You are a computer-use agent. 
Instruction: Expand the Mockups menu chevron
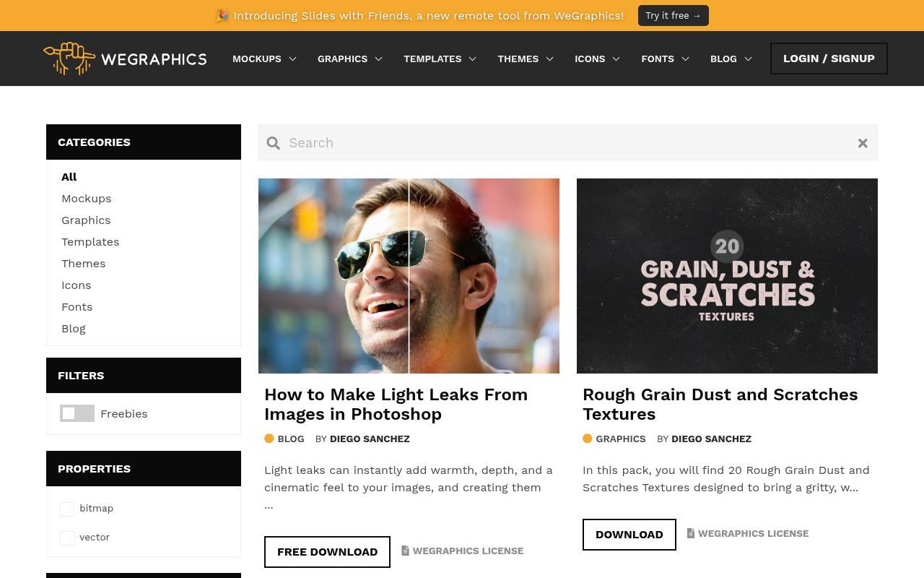click(292, 59)
